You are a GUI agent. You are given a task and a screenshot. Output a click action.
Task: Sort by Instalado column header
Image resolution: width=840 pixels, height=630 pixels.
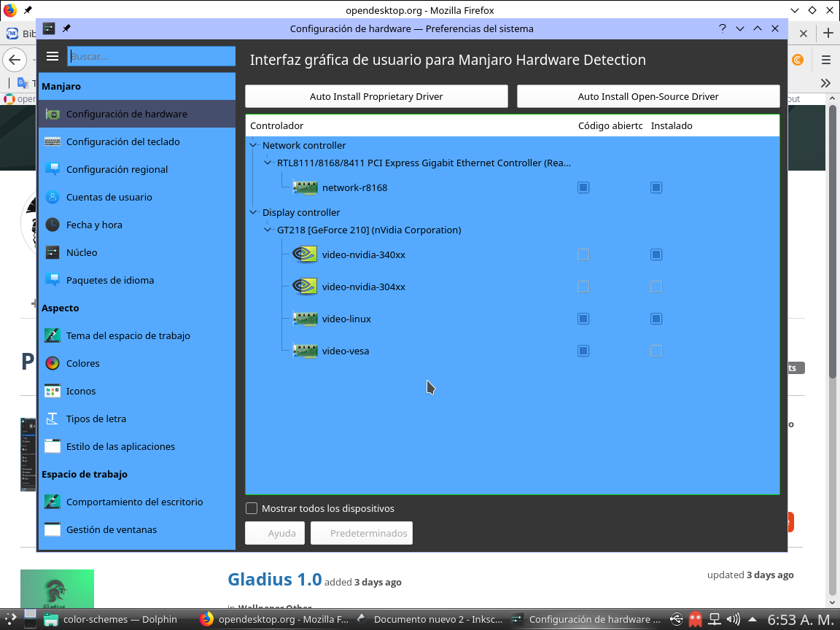click(x=712, y=126)
